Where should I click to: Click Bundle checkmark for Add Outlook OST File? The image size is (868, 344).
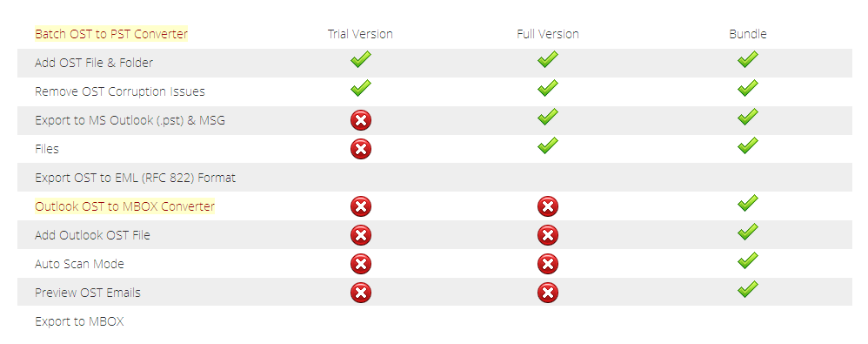[x=747, y=233]
